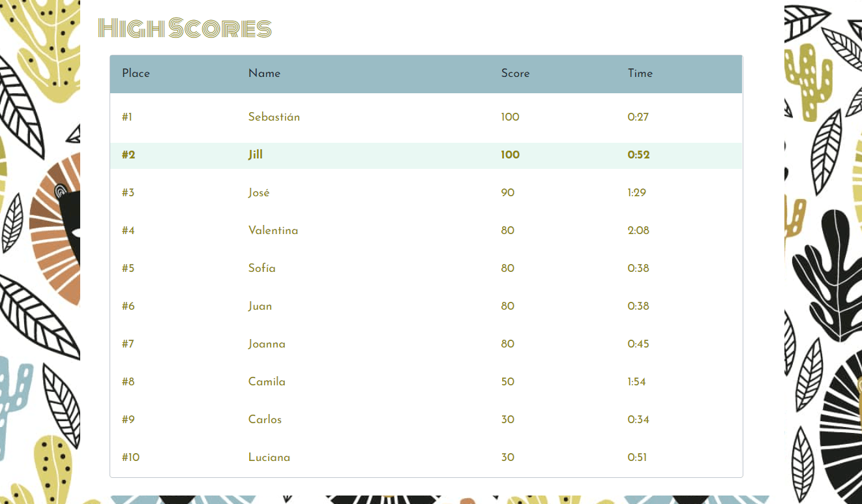Click Jill's score of 100

(x=511, y=155)
